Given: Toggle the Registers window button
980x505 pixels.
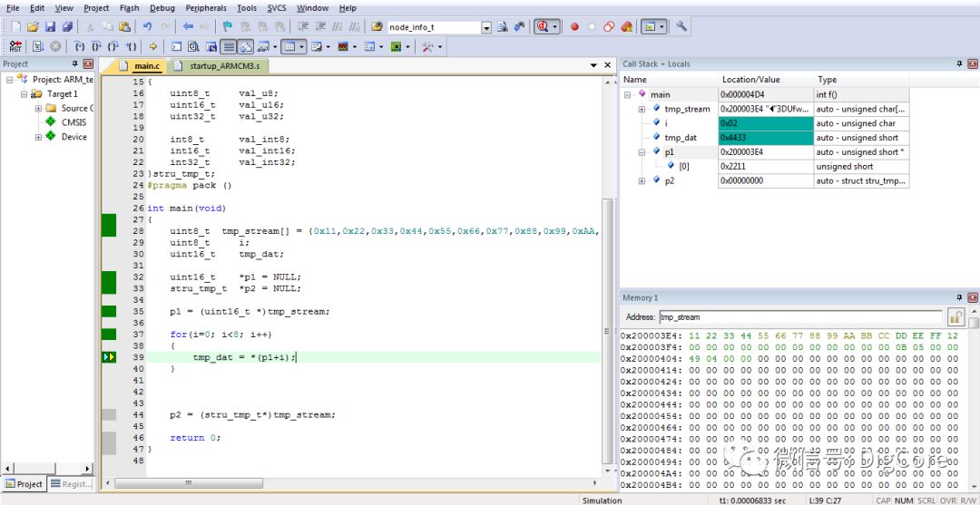Looking at the screenshot, I should click(229, 47).
